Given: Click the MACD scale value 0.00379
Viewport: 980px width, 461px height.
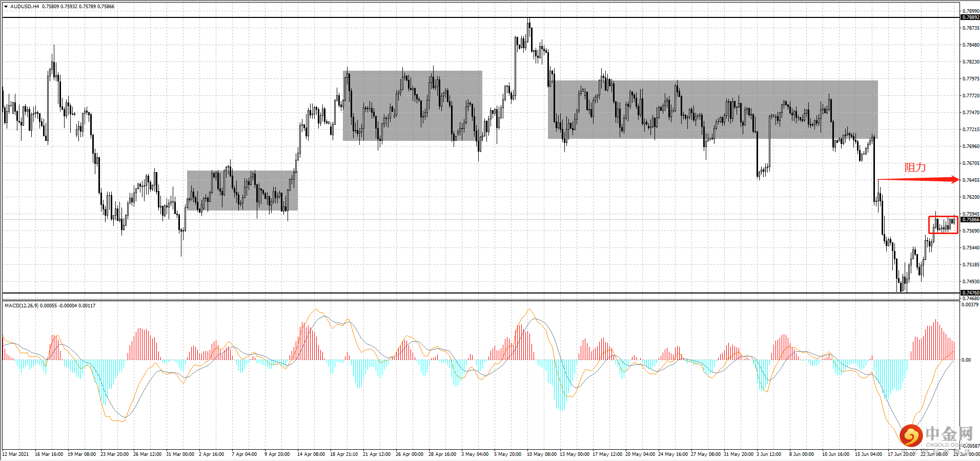Looking at the screenshot, I should (x=970, y=305).
